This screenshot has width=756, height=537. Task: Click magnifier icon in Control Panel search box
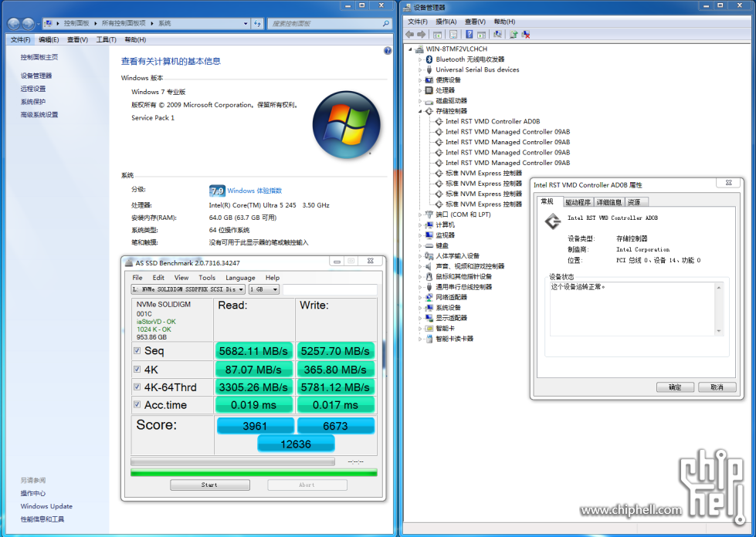point(385,23)
